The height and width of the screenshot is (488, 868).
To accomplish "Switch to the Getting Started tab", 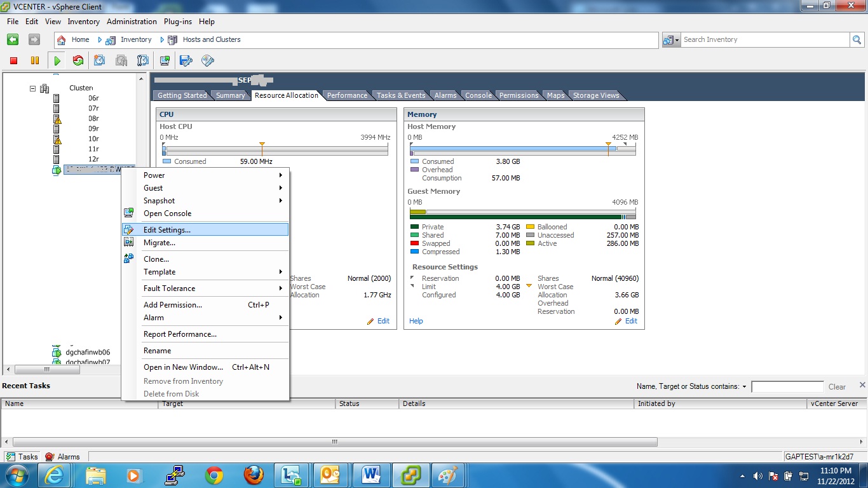I will [x=182, y=95].
